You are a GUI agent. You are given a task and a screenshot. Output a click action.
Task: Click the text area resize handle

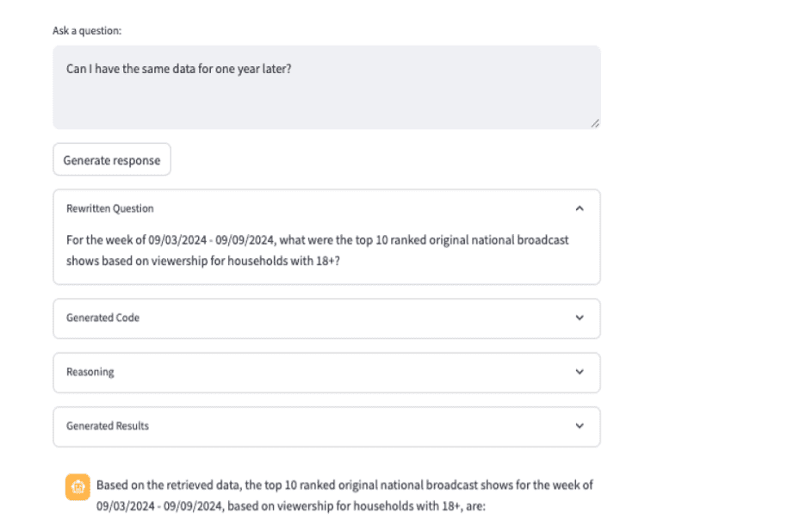pyautogui.click(x=595, y=124)
